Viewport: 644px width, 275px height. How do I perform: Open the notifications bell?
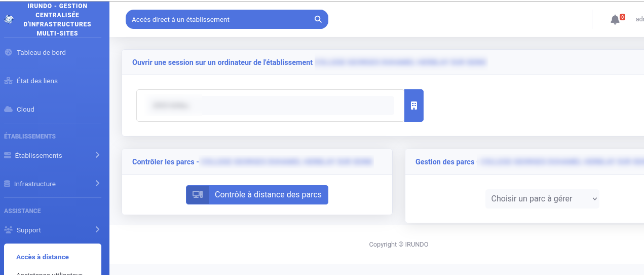click(615, 19)
